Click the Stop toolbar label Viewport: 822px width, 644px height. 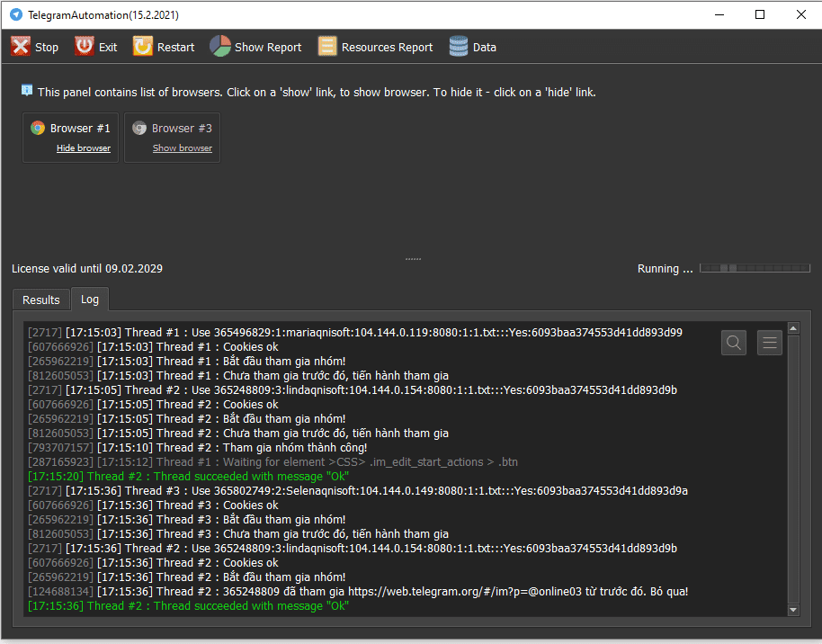point(47,47)
